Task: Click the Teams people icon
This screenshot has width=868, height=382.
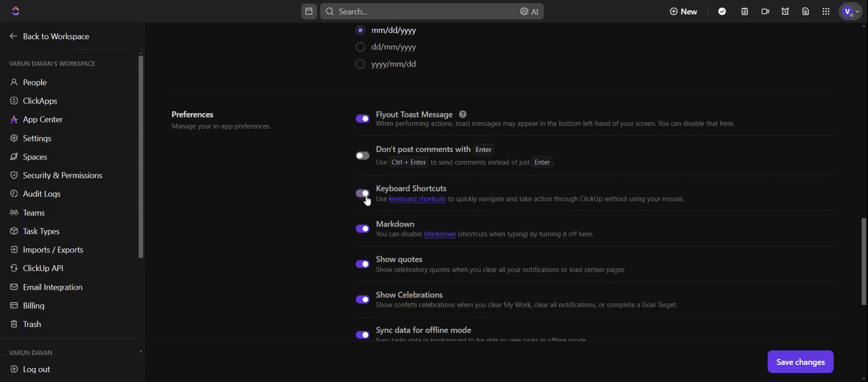Action: pos(14,213)
